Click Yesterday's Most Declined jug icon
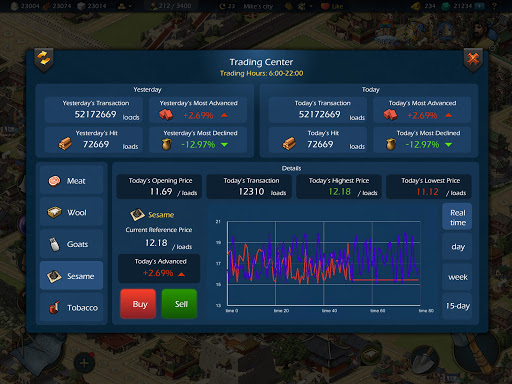 (166, 144)
